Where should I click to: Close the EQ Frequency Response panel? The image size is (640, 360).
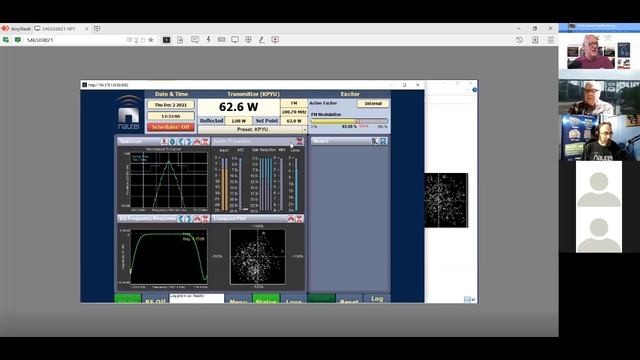205,219
